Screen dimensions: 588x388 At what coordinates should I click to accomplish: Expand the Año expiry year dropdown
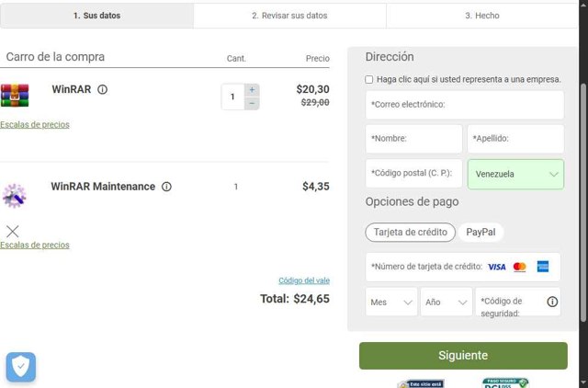point(447,302)
